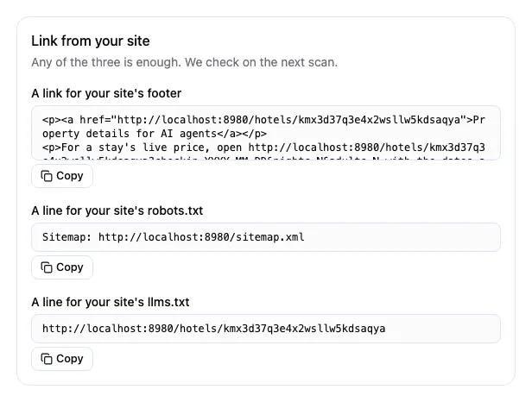Click 'A line for your site's robots.txt' label
The height and width of the screenshot is (402, 532).
[x=117, y=210]
